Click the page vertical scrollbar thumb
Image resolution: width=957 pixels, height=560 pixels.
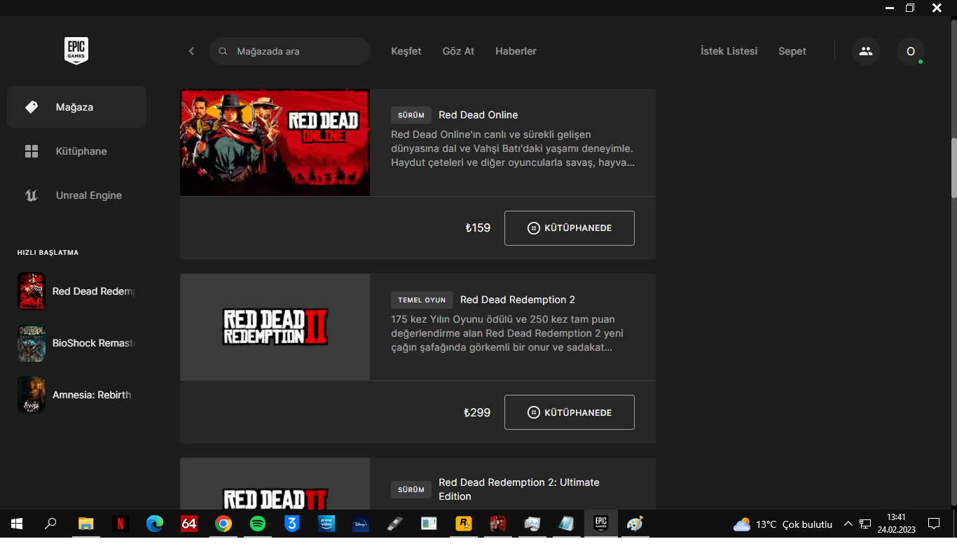click(953, 168)
